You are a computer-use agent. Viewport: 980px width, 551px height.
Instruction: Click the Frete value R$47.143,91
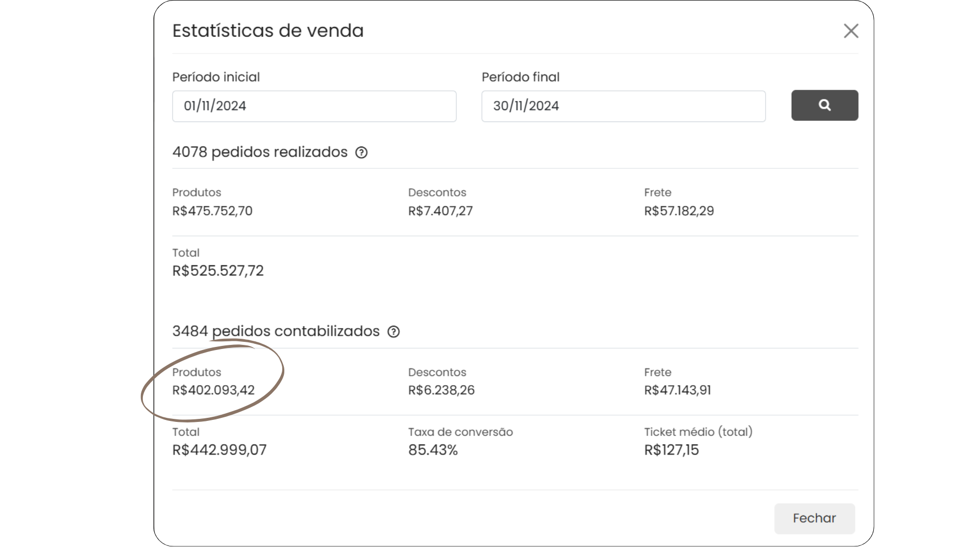pyautogui.click(x=677, y=390)
